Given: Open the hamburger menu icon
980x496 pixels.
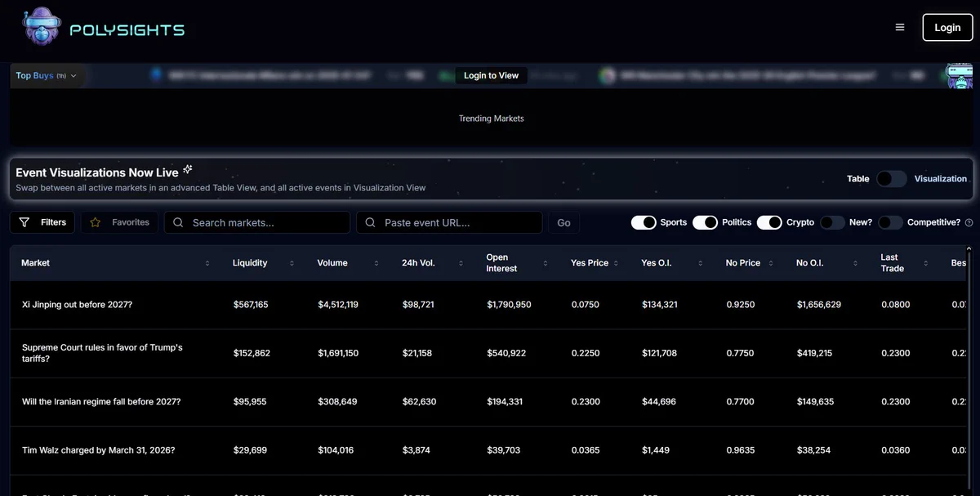Looking at the screenshot, I should click(900, 27).
